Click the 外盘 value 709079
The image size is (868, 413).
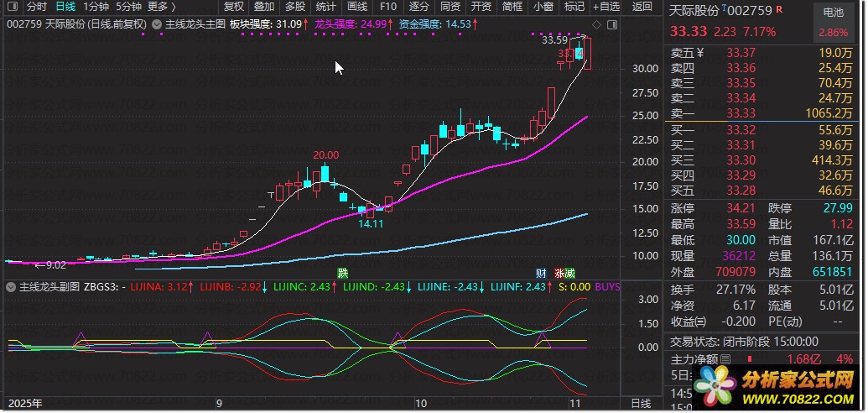point(735,272)
